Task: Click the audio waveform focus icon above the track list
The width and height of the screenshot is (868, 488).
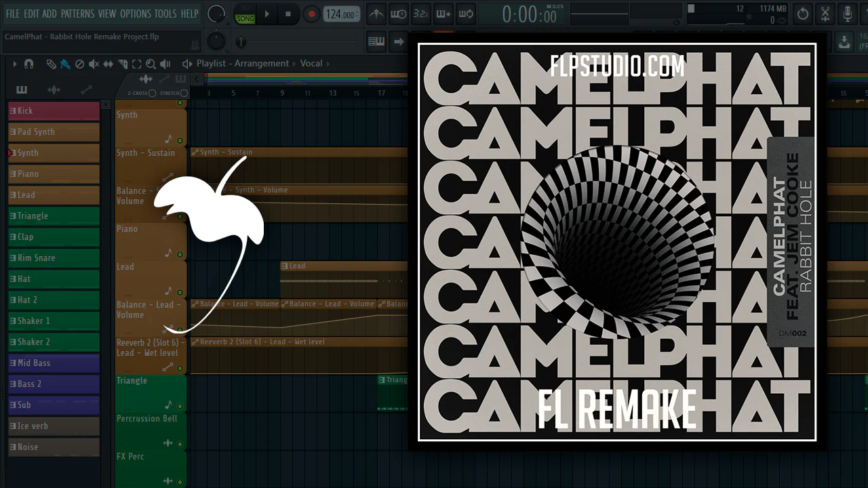Action: pyautogui.click(x=146, y=79)
